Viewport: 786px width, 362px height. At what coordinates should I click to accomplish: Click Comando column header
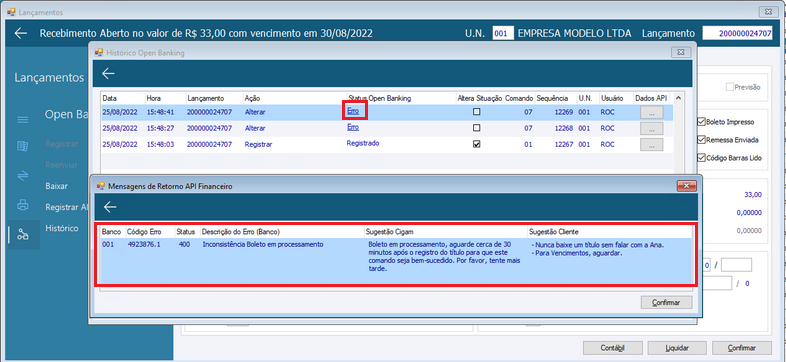pos(519,98)
